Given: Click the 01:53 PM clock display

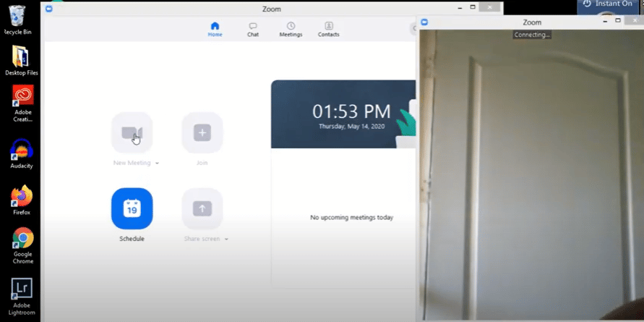Looking at the screenshot, I should (351, 111).
